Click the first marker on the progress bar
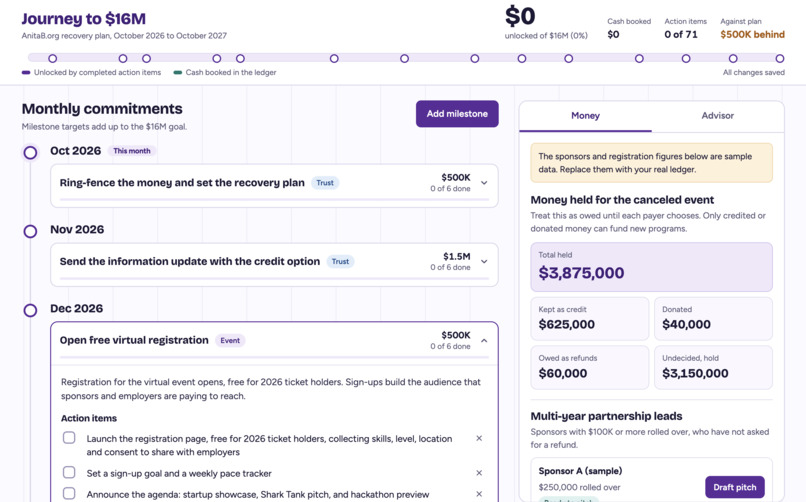The height and width of the screenshot is (502, 806). click(52, 59)
